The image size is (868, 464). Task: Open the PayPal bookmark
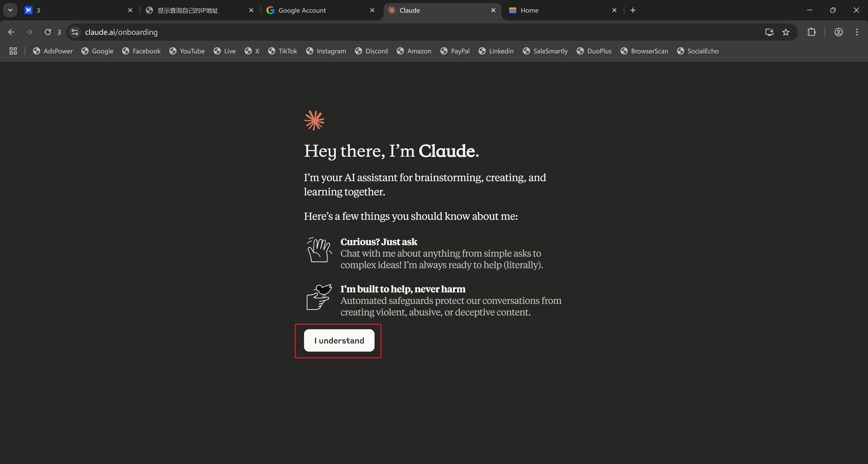(x=455, y=51)
